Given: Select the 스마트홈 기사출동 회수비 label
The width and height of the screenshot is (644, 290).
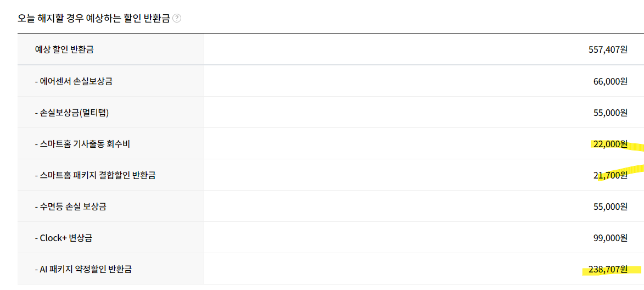Looking at the screenshot, I should tap(82, 144).
